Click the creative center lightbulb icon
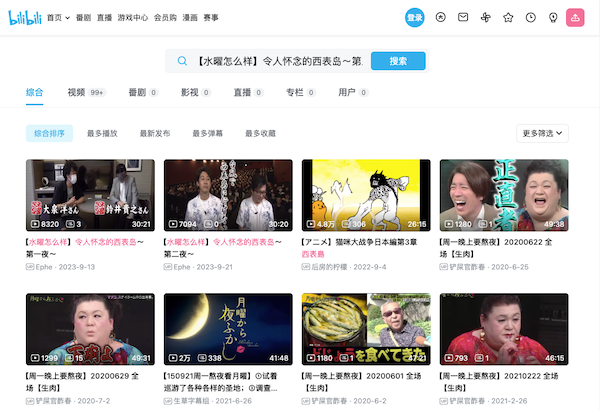Image resolution: width=600 pixels, height=410 pixels. (553, 17)
